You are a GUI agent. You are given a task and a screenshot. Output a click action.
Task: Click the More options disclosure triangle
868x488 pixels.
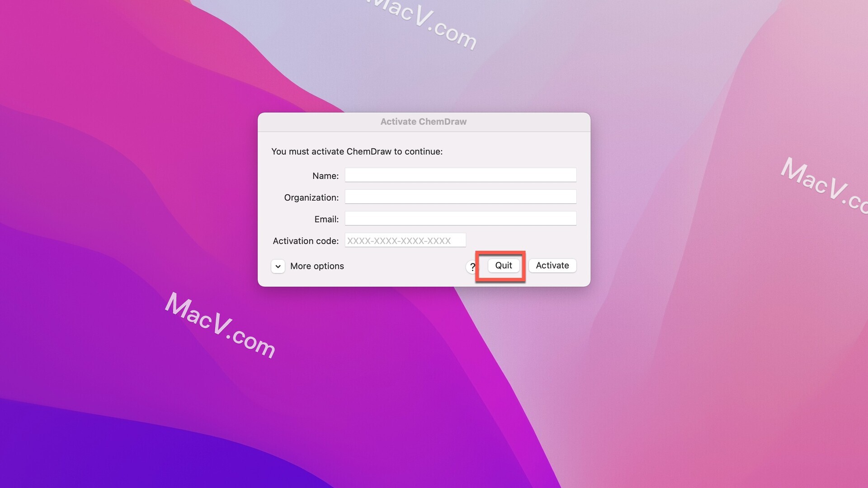pyautogui.click(x=278, y=266)
